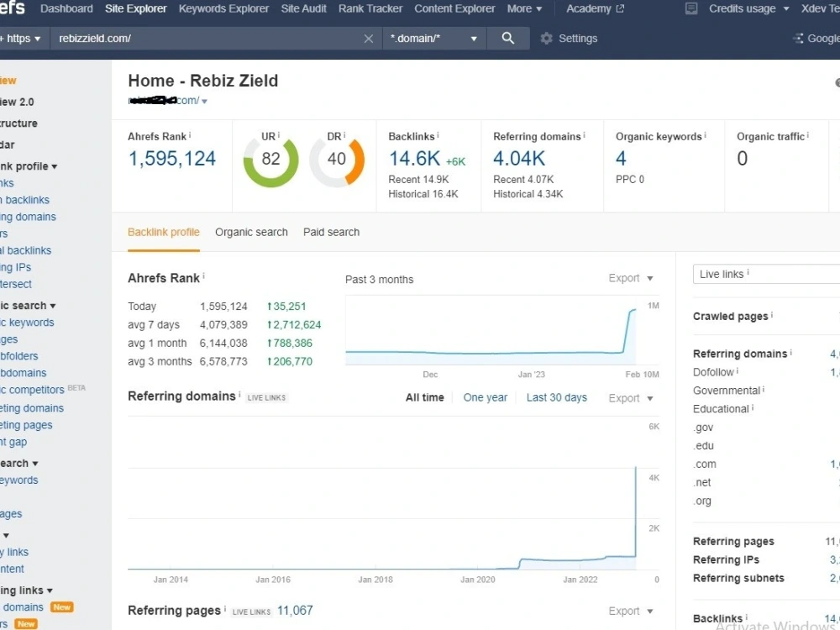Open the 'nt gap' item in the sidebar
This screenshot has width=840, height=630.
coord(13,442)
